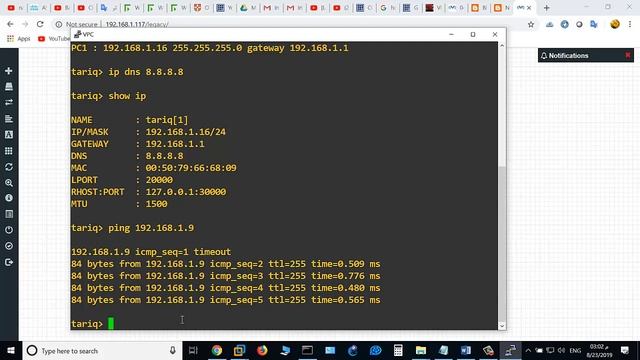Open the Networks arrows icon in left sidebar
This screenshot has height=360, width=640.
(x=9, y=102)
